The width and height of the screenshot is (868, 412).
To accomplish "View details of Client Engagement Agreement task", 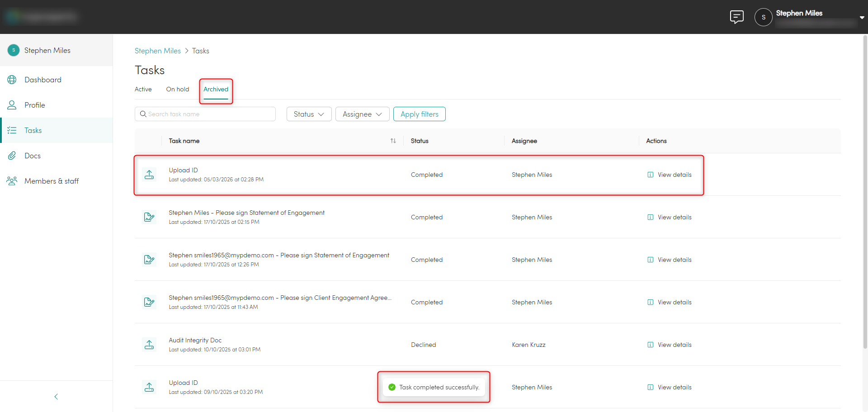I will pos(670,302).
